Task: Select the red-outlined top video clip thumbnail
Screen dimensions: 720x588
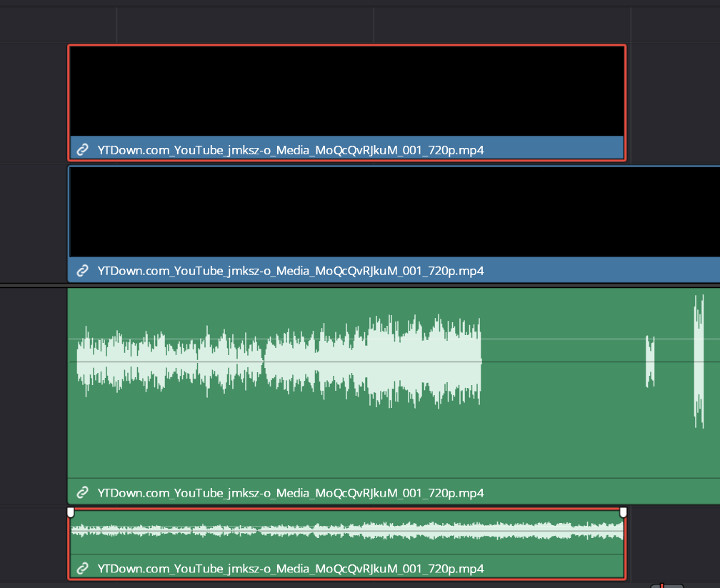Action: click(x=347, y=91)
